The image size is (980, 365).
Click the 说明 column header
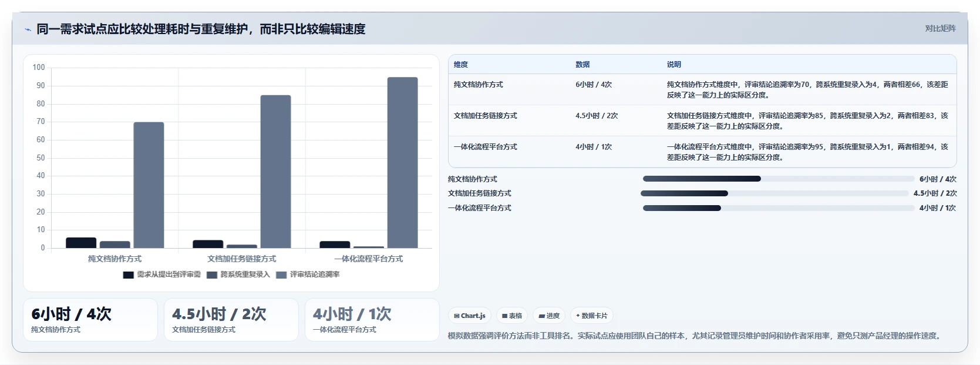(x=673, y=65)
